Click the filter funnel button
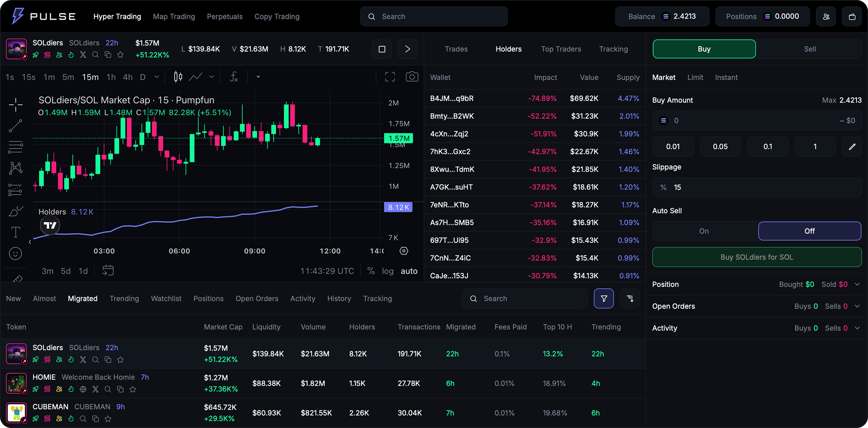Image resolution: width=868 pixels, height=428 pixels. click(x=604, y=299)
